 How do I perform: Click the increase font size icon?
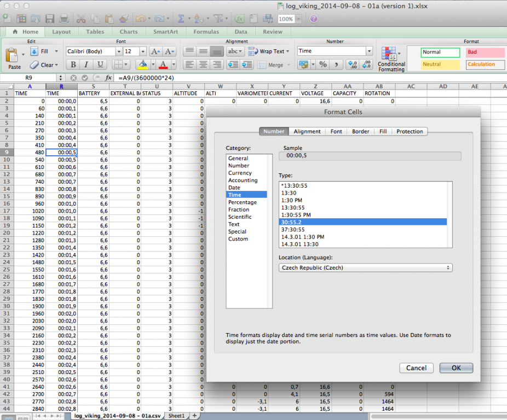click(x=155, y=51)
